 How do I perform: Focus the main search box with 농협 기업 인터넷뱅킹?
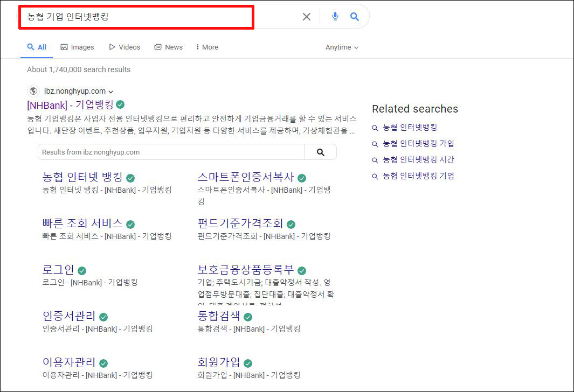(x=136, y=17)
